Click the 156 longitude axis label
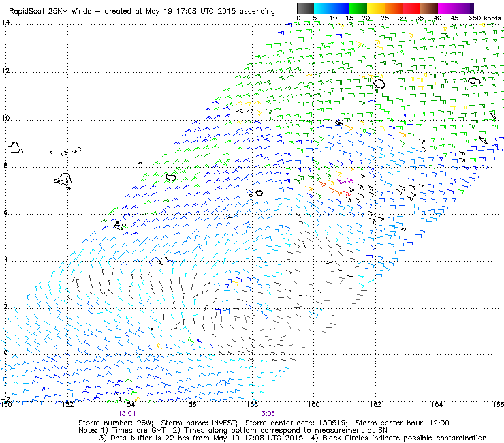 pyautogui.click(x=190, y=404)
